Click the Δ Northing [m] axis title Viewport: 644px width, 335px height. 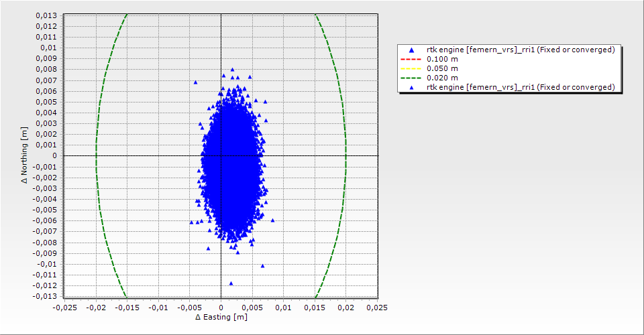(25, 155)
